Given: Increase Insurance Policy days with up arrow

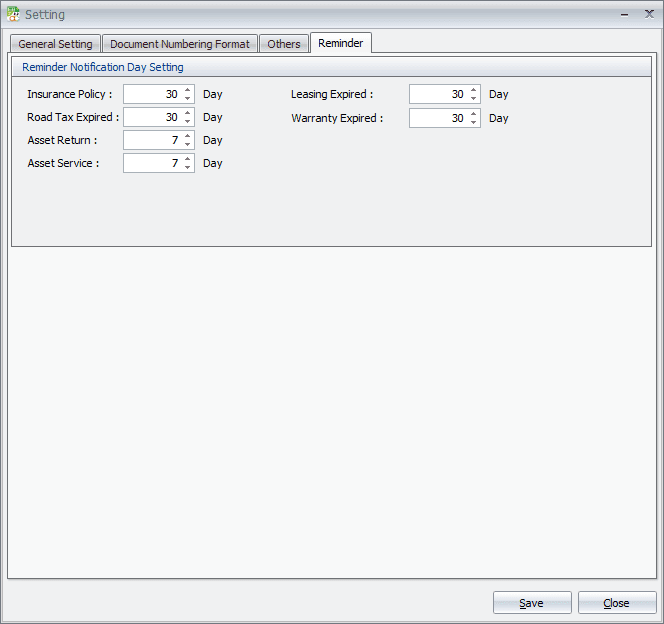Looking at the screenshot, I should coord(188,90).
